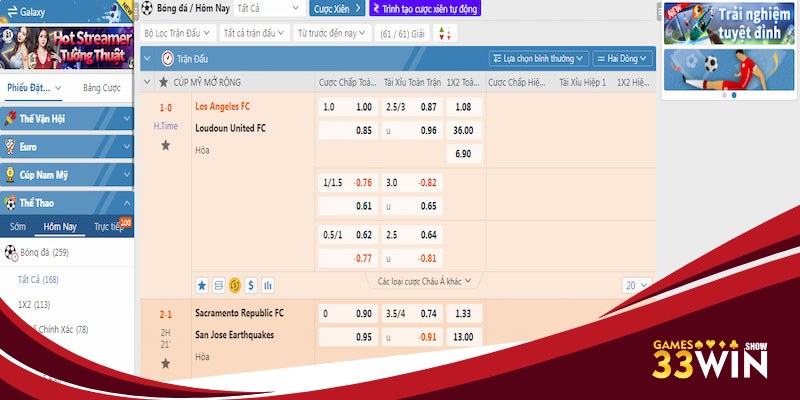Image resolution: width=800 pixels, height=400 pixels.
Task: Select Sacramento Republic handicap odds 0.90
Action: (348, 314)
